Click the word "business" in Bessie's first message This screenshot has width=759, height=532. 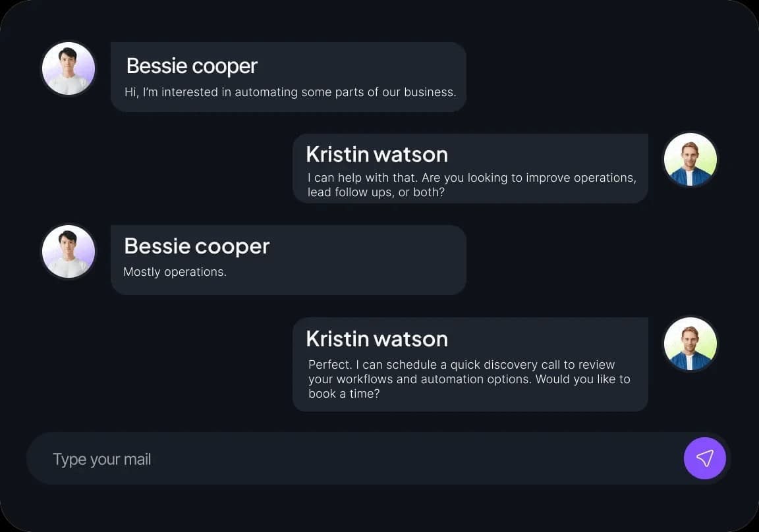tap(428, 92)
